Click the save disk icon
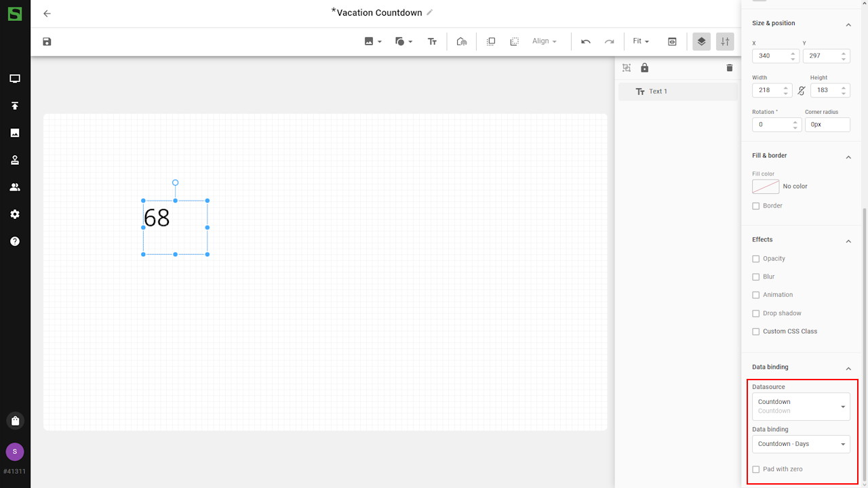Screen dimensions: 868x488 coord(47,41)
